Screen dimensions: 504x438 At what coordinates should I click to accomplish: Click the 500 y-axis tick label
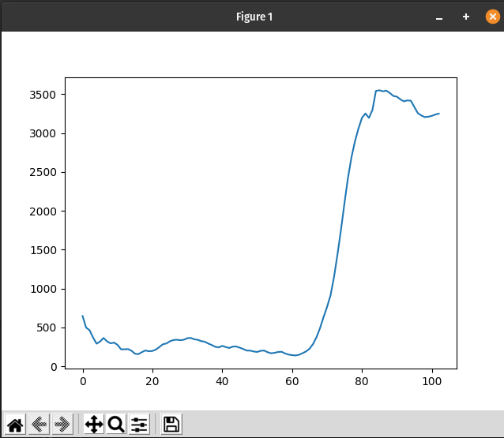coord(47,328)
